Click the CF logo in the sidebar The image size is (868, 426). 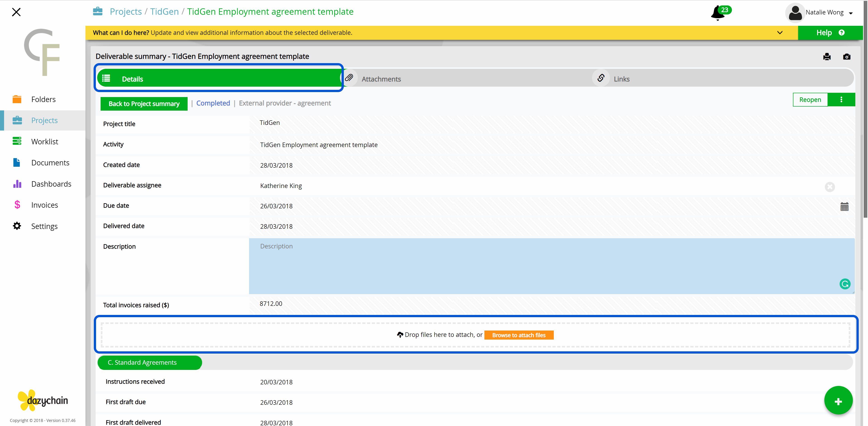42,52
